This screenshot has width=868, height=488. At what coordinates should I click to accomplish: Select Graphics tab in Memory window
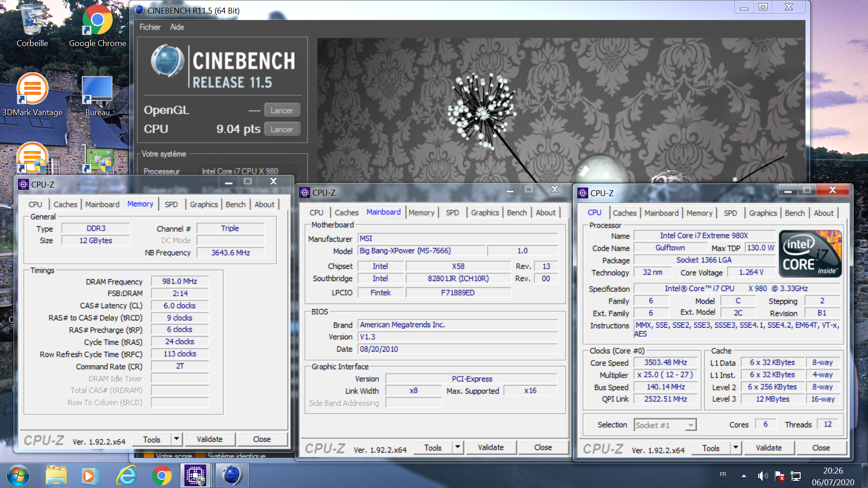coord(203,204)
